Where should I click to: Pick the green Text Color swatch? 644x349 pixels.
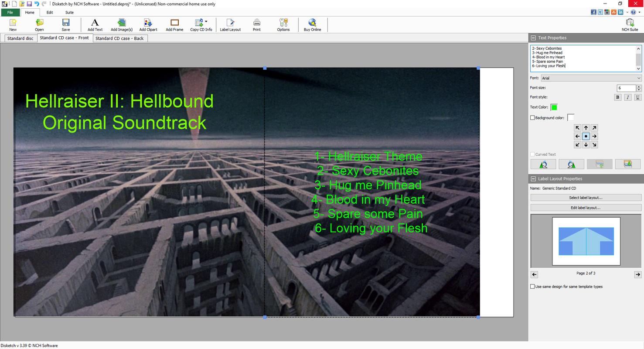(x=554, y=107)
